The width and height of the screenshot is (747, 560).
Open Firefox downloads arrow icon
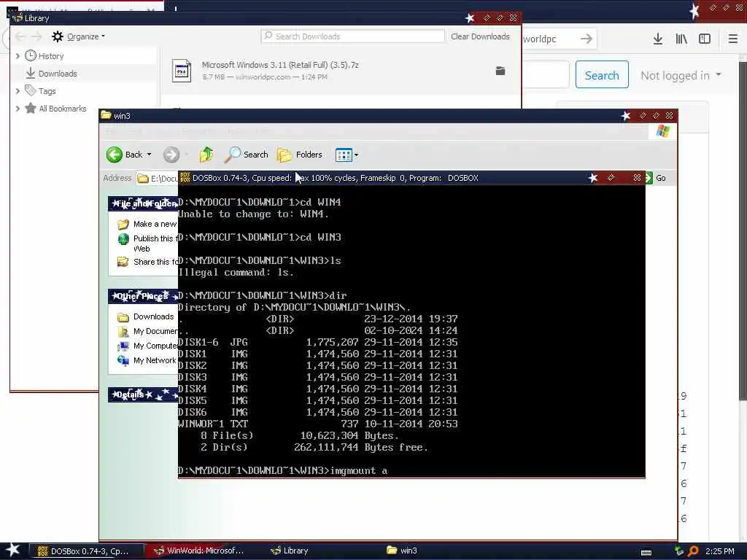pos(657,39)
